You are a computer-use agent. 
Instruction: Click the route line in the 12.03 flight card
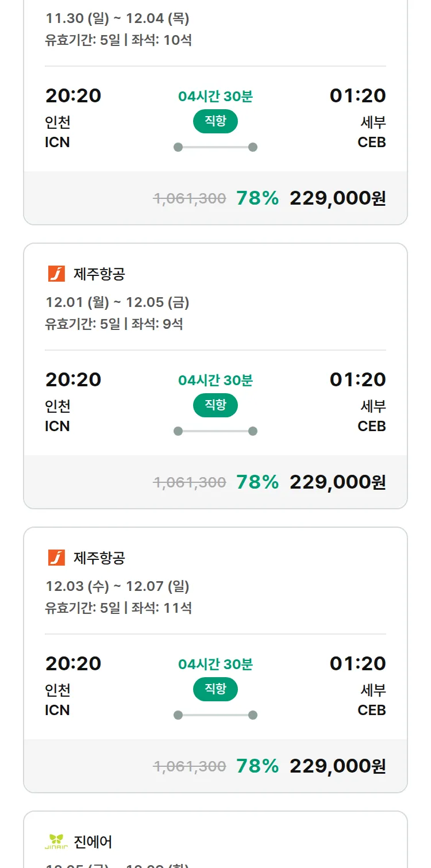215,715
